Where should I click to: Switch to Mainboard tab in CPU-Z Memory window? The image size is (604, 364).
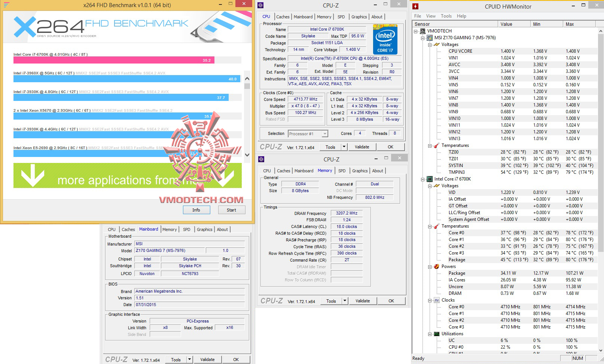tap(304, 171)
